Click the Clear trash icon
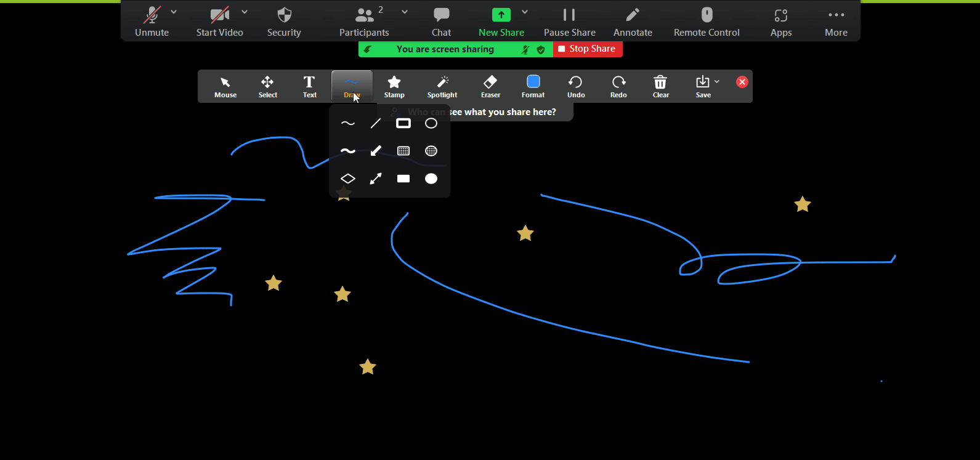980x460 pixels. 660,86
